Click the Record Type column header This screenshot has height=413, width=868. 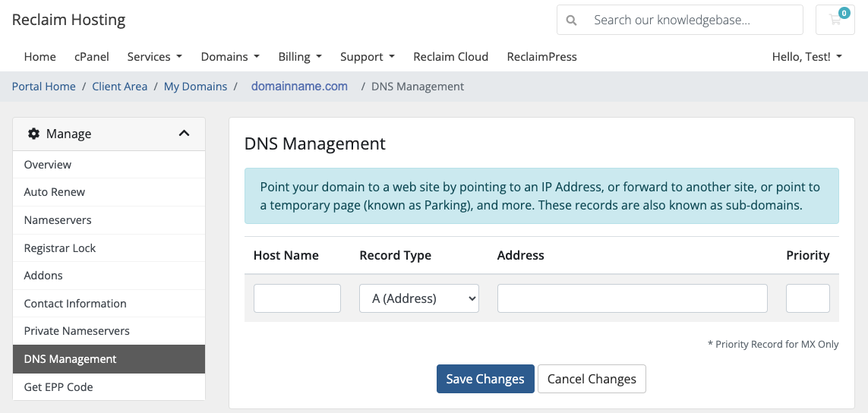pyautogui.click(x=395, y=255)
